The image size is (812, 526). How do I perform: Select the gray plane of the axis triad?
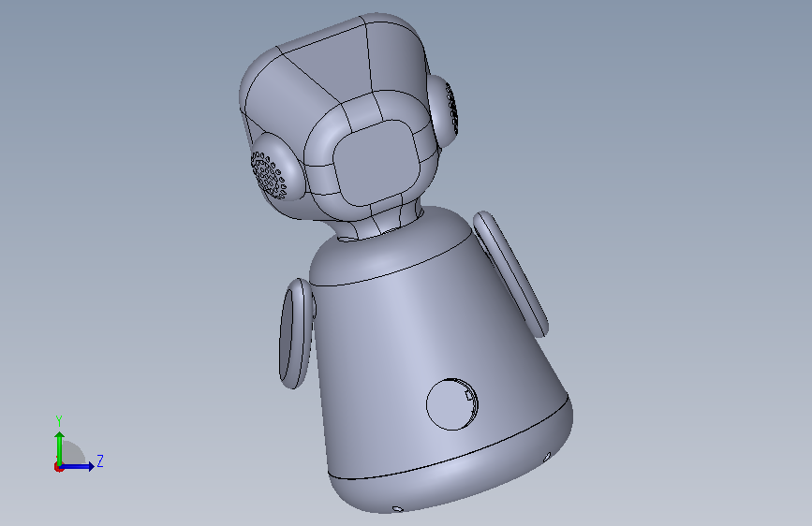point(74,453)
